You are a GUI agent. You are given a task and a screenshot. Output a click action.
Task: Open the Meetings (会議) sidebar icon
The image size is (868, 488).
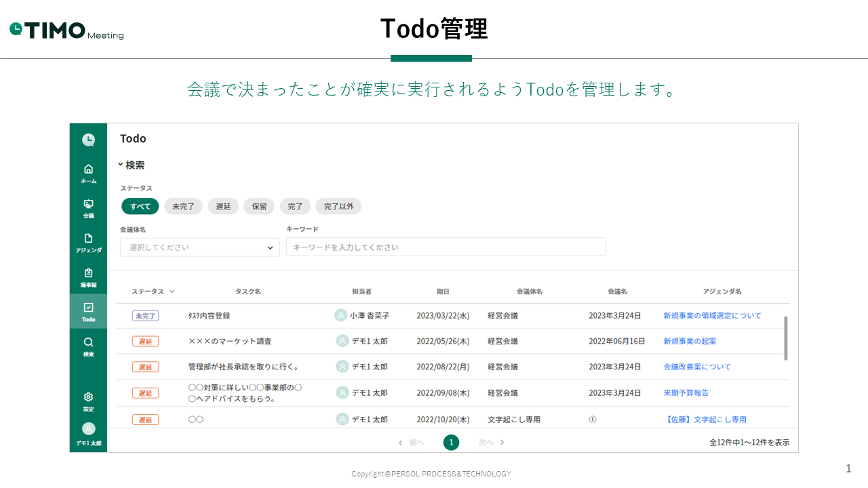[x=88, y=203]
